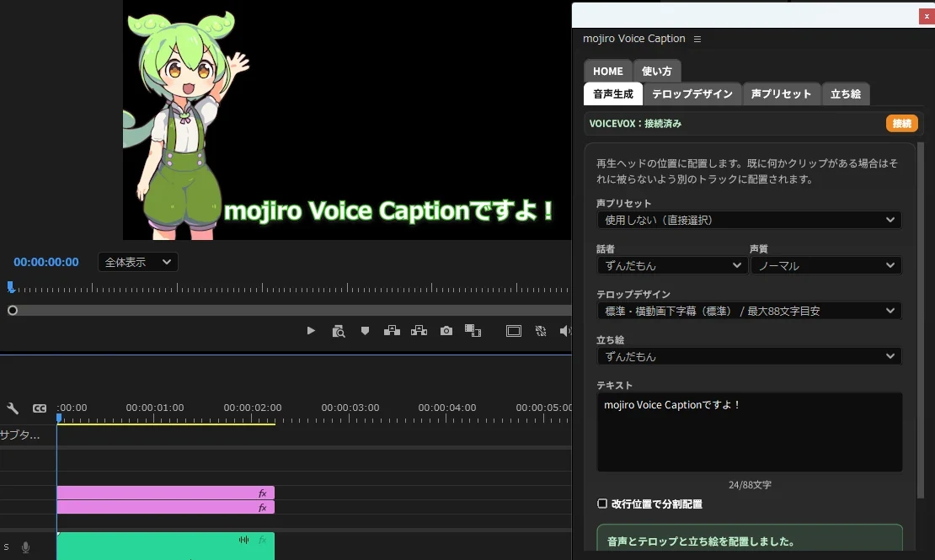Click the VOICEVOX：接続済み status text
935x560 pixels.
(635, 124)
